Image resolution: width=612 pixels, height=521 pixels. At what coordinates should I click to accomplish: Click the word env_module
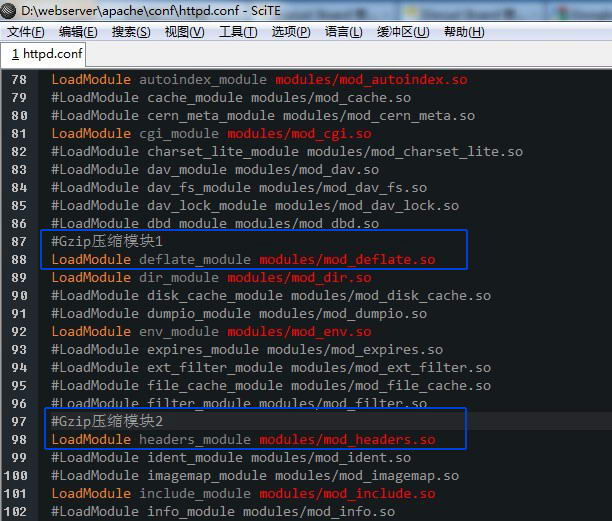pos(179,332)
